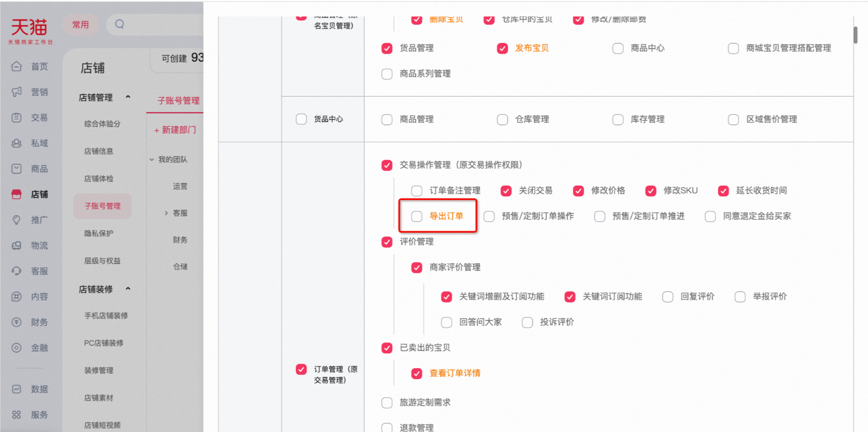The width and height of the screenshot is (868, 432).
Task: Select the 运营 department
Action: [x=180, y=186]
